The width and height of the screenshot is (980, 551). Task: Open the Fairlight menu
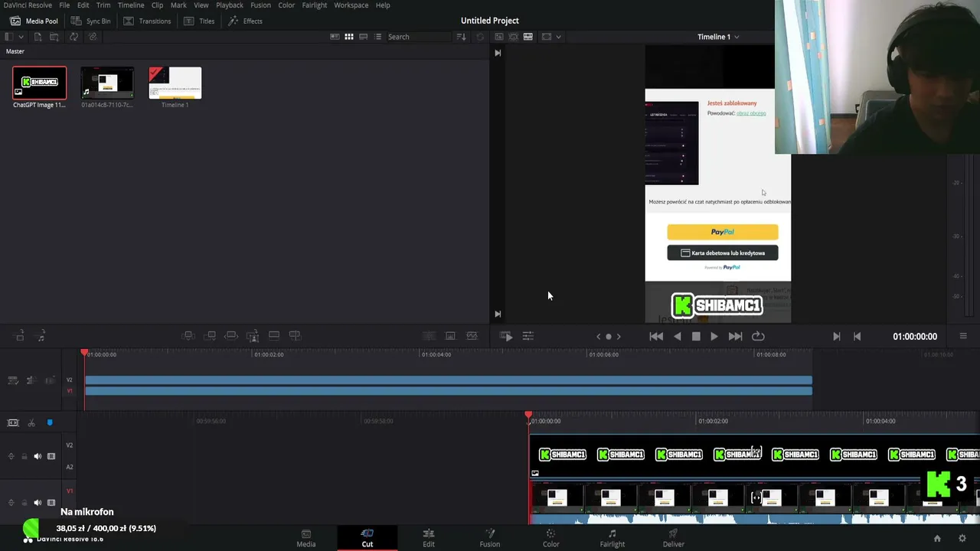coord(315,5)
